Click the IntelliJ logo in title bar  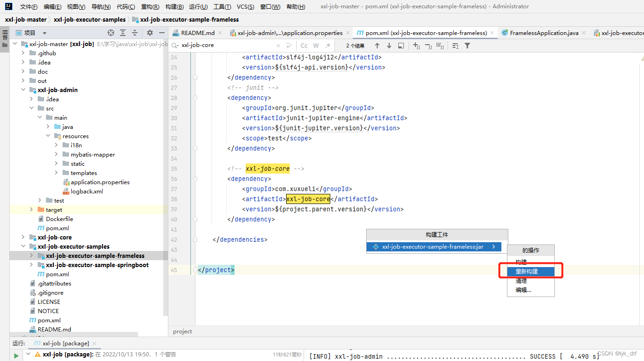[x=9, y=6]
